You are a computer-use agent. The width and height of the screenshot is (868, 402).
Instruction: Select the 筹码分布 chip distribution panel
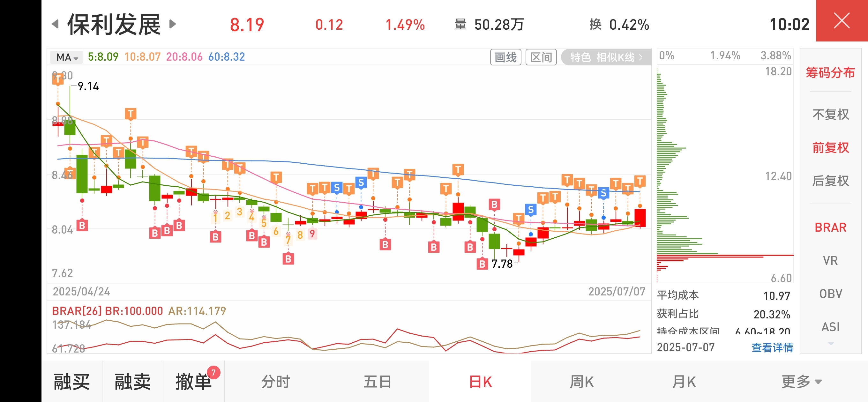point(830,73)
